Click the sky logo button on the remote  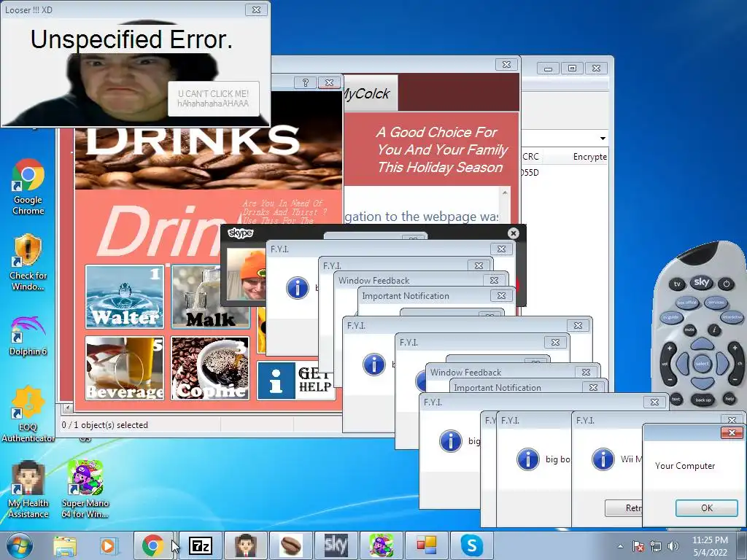point(701,282)
